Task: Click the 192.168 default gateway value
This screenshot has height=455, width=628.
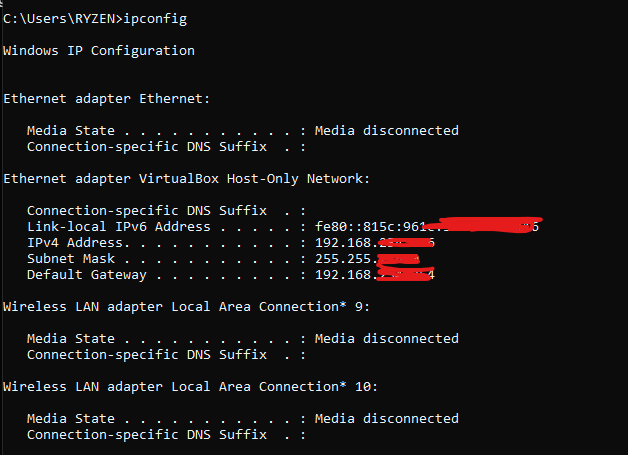Action: pos(374,275)
